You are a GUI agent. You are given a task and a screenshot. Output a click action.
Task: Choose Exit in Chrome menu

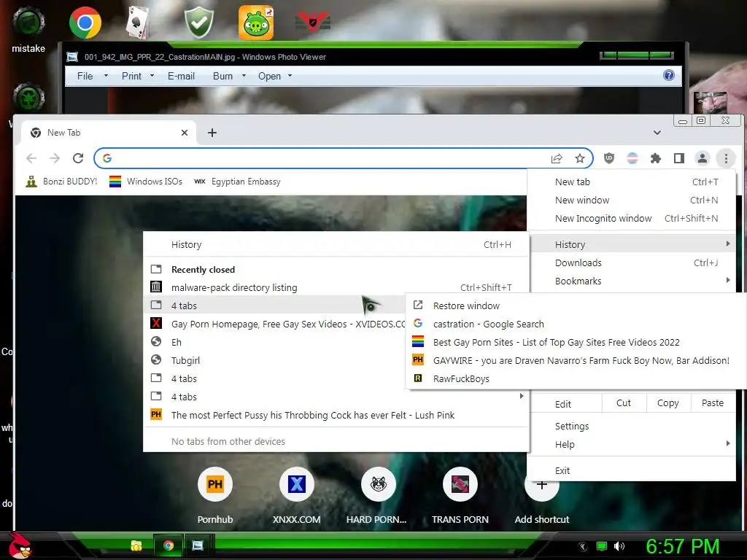(632, 470)
